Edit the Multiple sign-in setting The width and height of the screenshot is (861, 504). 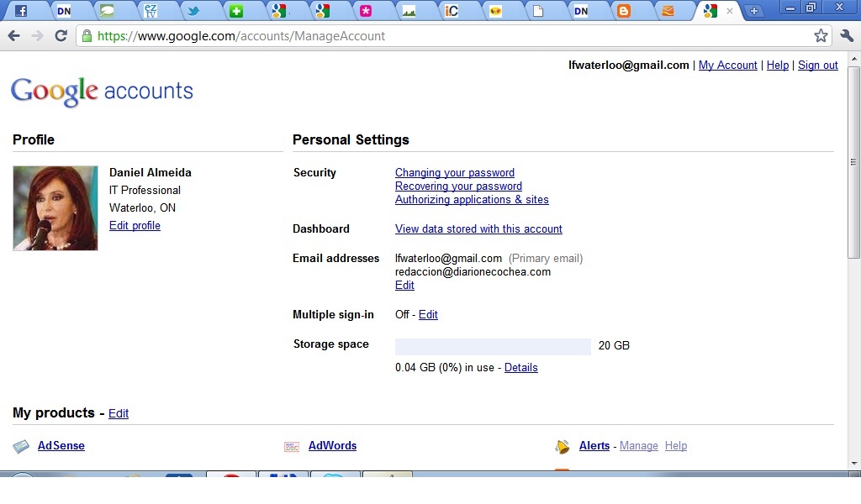point(428,315)
